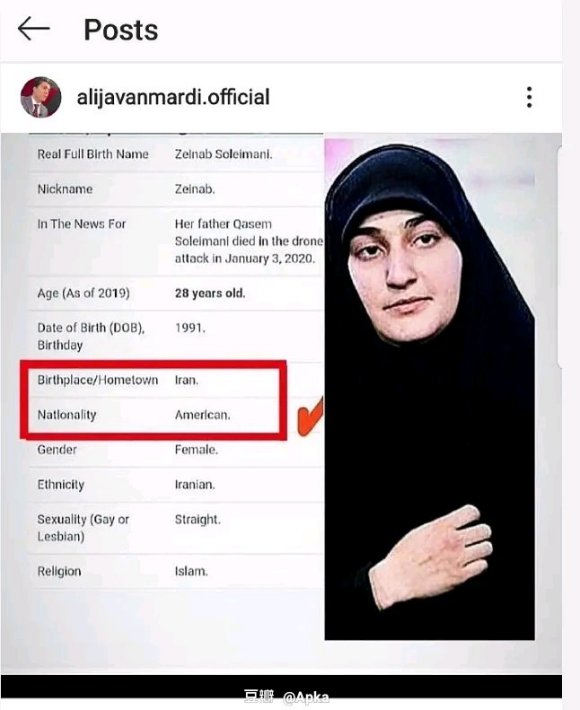Tap the woman's photo in the post
This screenshot has width=580, height=710.
tap(429, 389)
